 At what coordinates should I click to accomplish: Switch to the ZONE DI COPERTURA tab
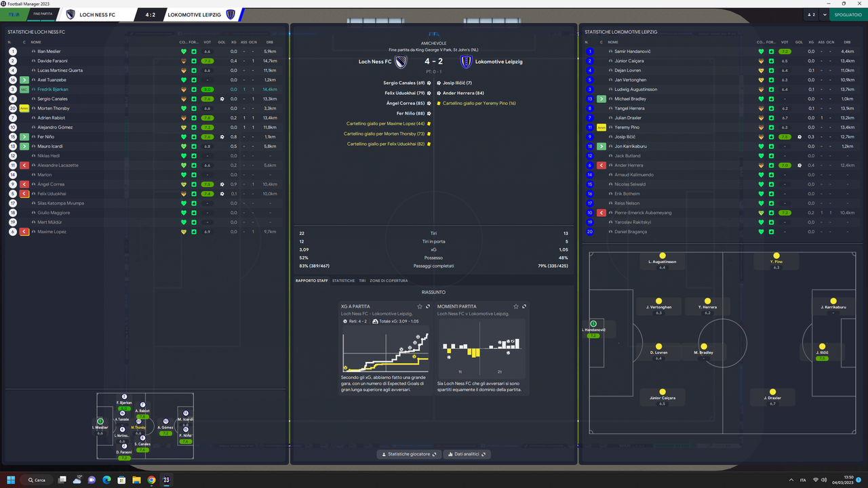389,281
